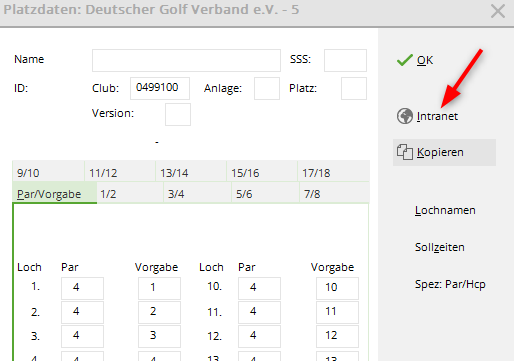Click Vorgabe field for Loch 2
Screen dimensions: 514x361
pyautogui.click(x=160, y=312)
